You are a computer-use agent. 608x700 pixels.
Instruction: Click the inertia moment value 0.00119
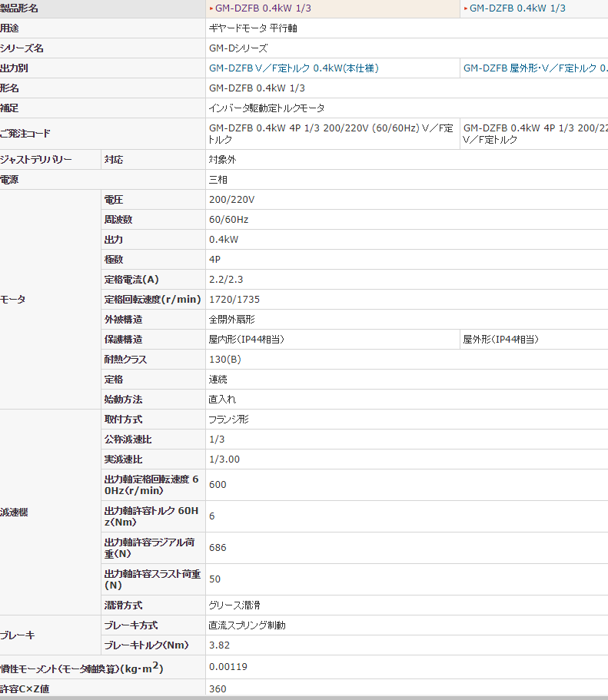pyautogui.click(x=228, y=667)
